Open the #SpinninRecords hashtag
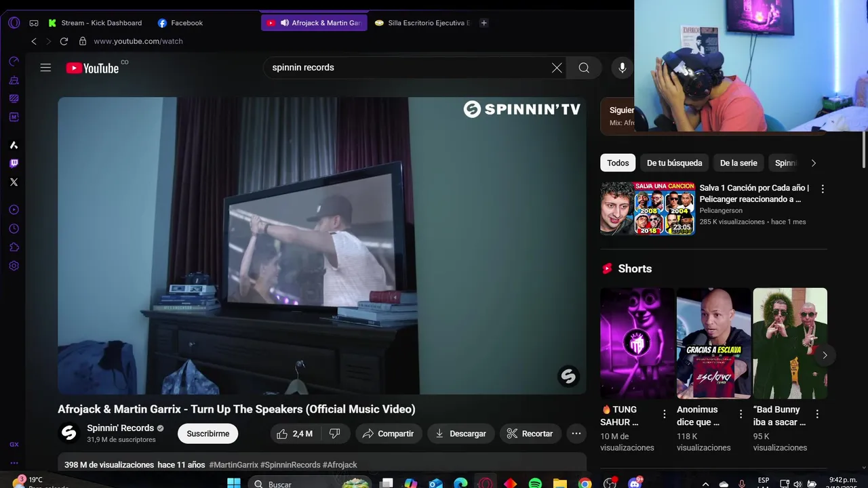This screenshot has width=868, height=488. pos(290,465)
